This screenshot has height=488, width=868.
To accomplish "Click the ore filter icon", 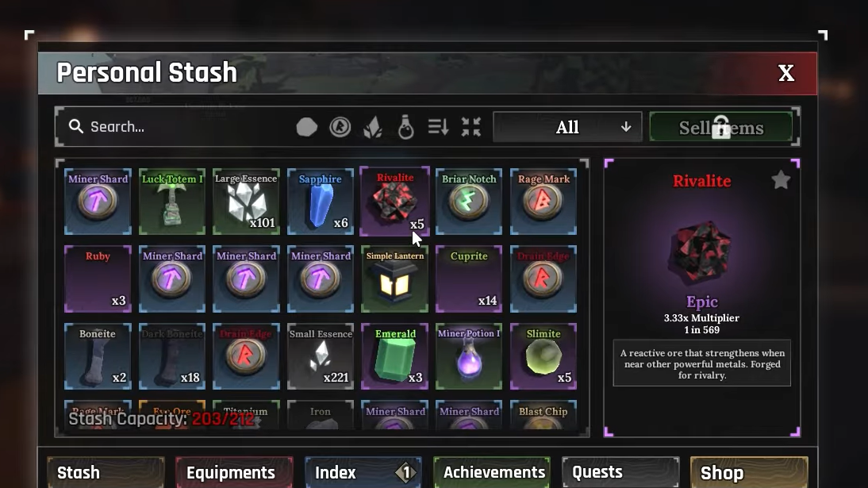I will pyautogui.click(x=307, y=128).
